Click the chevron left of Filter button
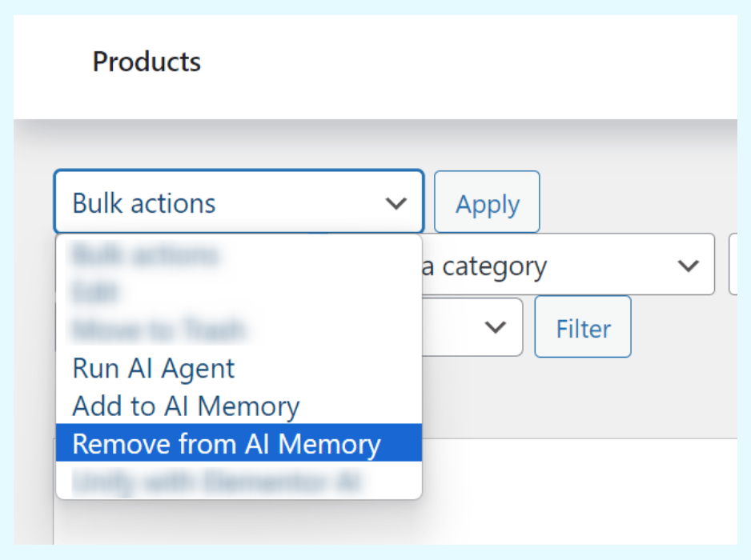The width and height of the screenshot is (751, 560). (496, 327)
